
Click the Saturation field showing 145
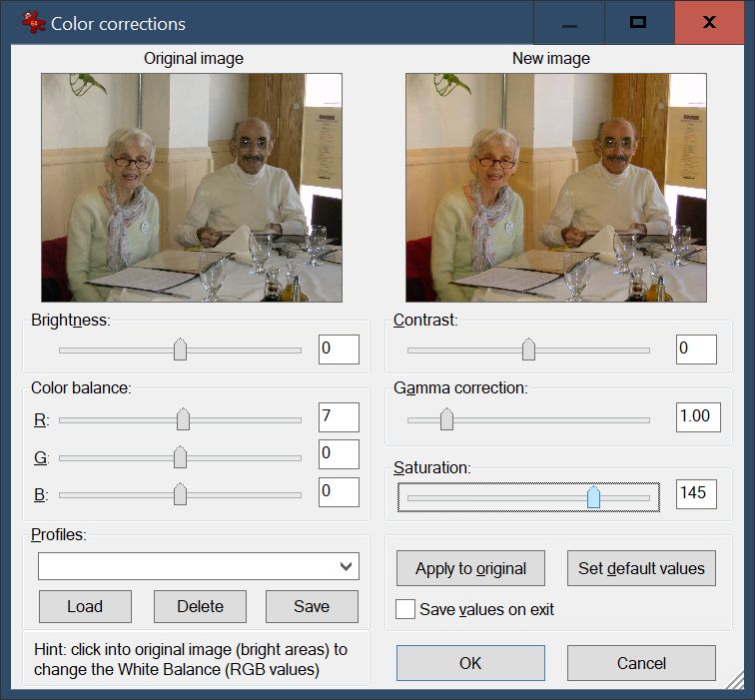696,494
